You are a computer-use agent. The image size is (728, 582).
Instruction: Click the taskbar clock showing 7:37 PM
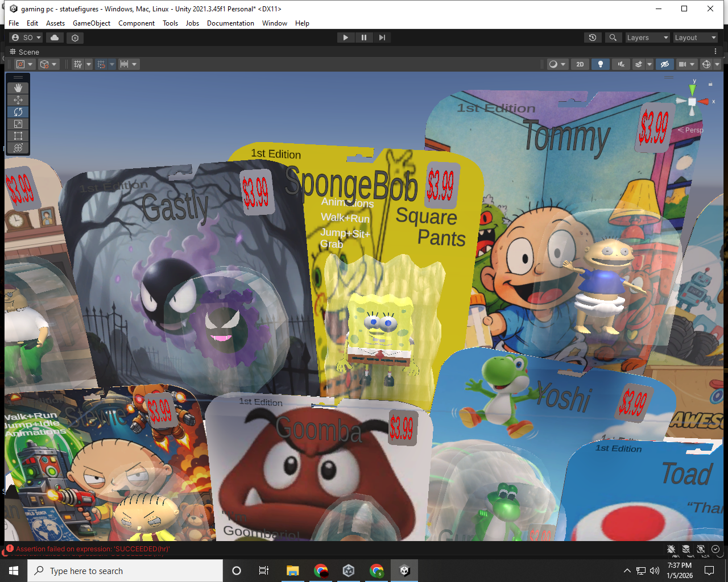[x=680, y=571]
